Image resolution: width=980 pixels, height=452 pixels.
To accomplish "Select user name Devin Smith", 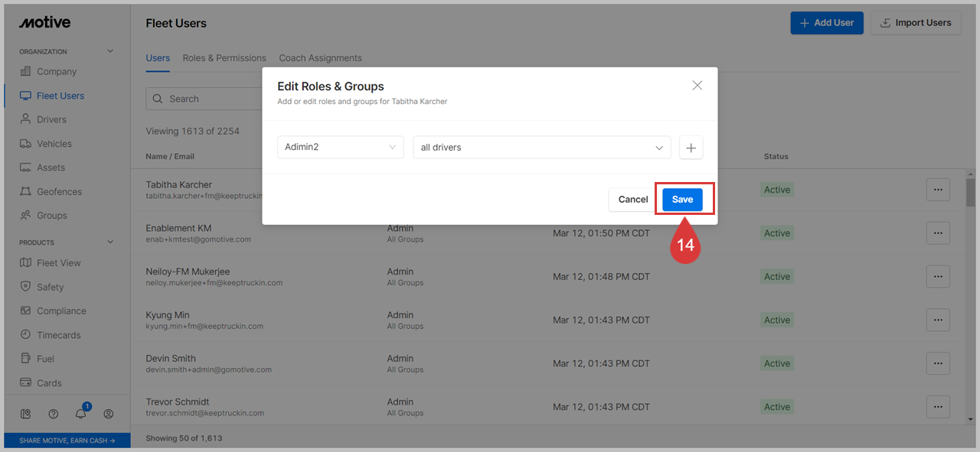I will pos(171,358).
